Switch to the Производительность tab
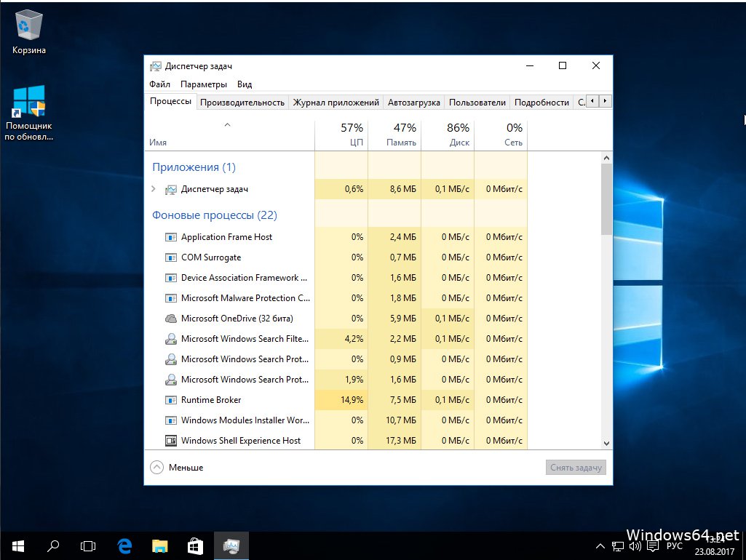This screenshot has height=560, width=746. click(242, 103)
